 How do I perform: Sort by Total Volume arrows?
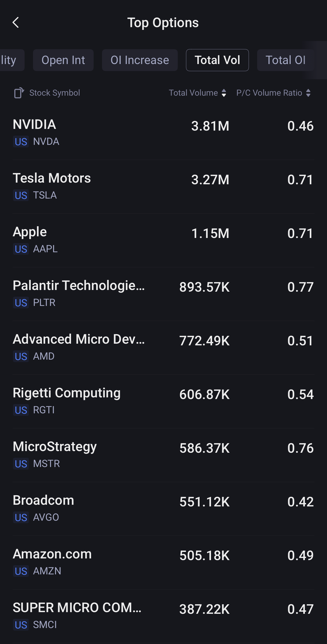point(224,93)
